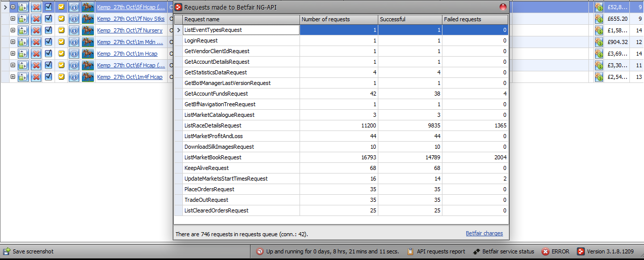Open the green strategy icon on the 7f Nov Stks row
The width and height of the screenshot is (644, 260).
(x=23, y=19)
